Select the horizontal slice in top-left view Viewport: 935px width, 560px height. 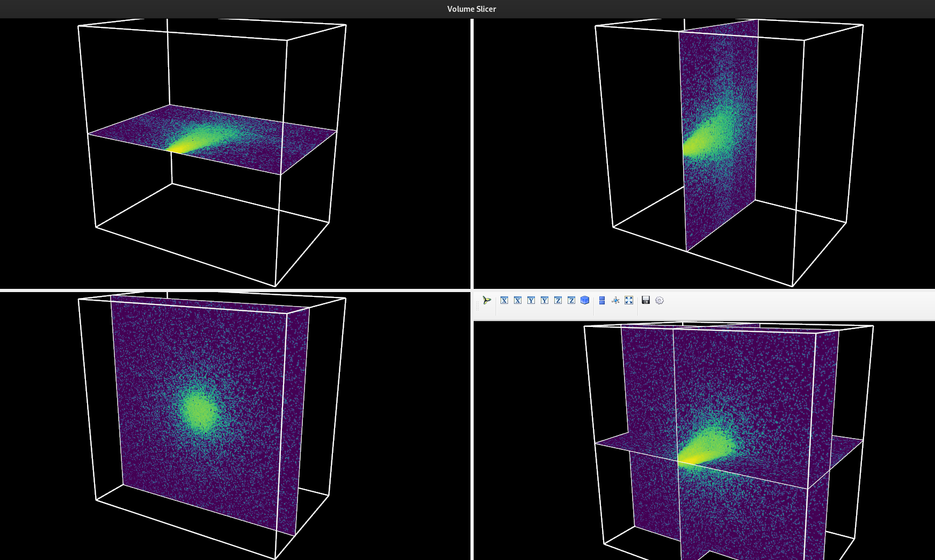click(212, 140)
